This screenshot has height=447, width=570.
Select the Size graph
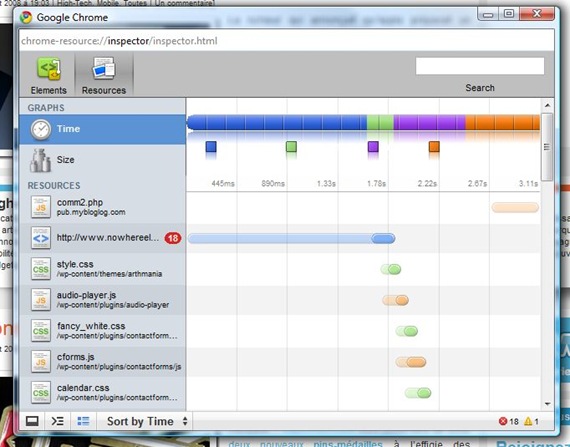pos(103,160)
